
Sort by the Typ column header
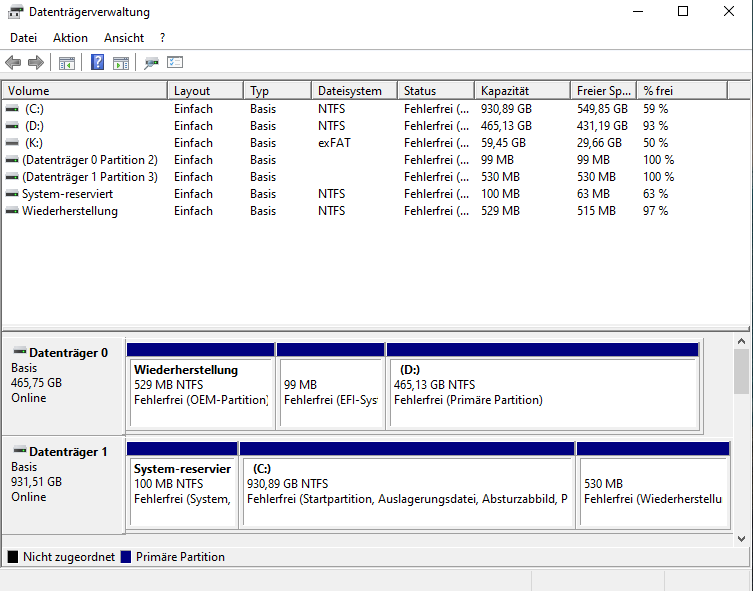click(x=278, y=91)
